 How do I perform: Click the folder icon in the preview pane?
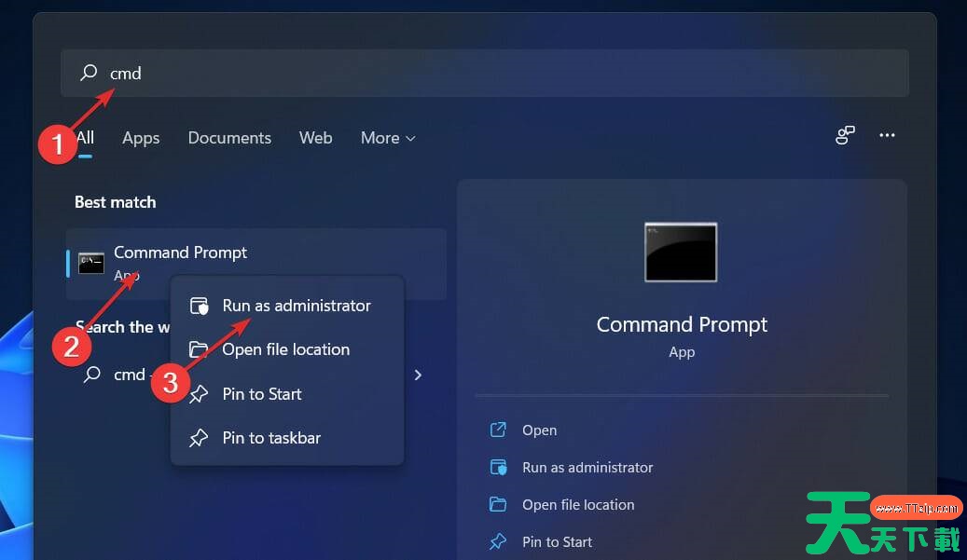[498, 504]
